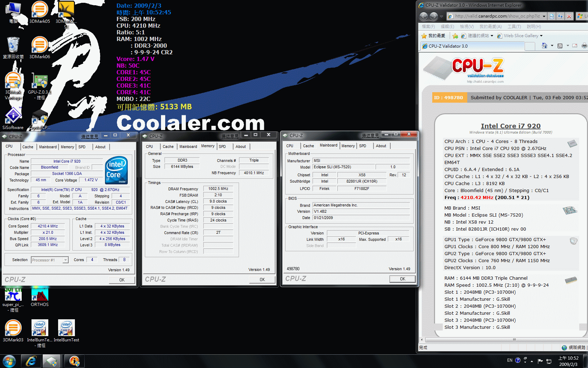The width and height of the screenshot is (588, 368).
Task: Expand the 建議的網站 dropdown arrow
Action: click(x=492, y=36)
